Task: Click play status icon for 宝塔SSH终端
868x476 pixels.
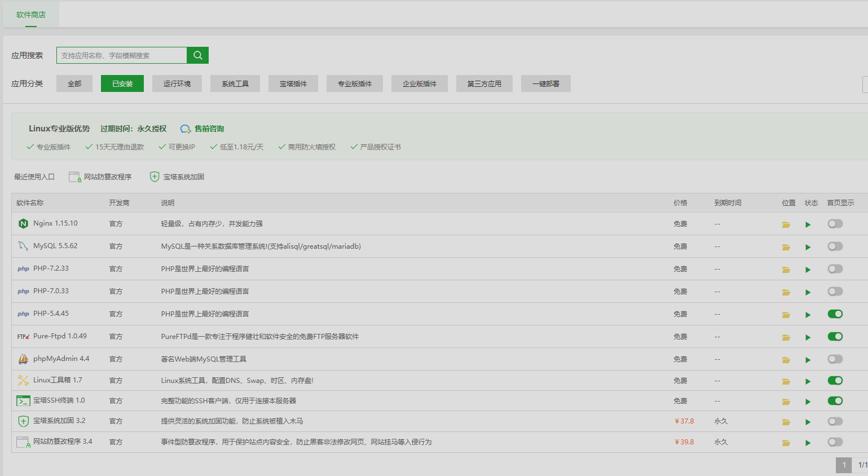Action: 808,402
